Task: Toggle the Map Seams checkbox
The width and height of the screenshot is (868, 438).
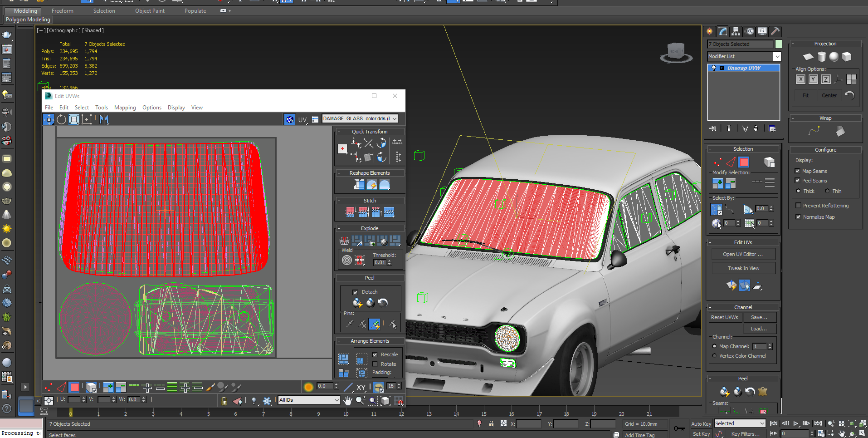Action: point(798,171)
